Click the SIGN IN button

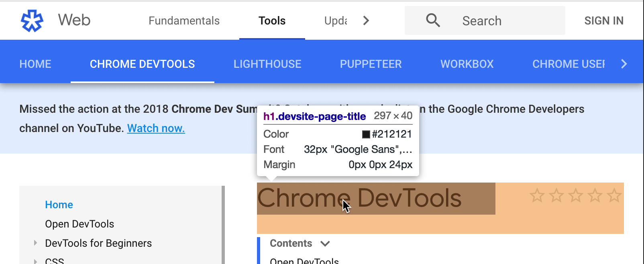click(x=604, y=20)
